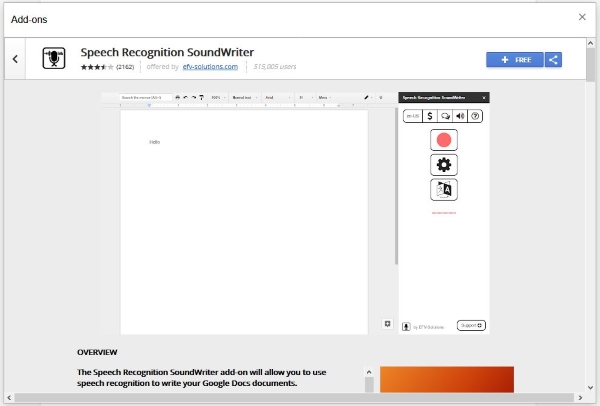Click the dollar sign icon
The height and width of the screenshot is (406, 600).
[429, 116]
